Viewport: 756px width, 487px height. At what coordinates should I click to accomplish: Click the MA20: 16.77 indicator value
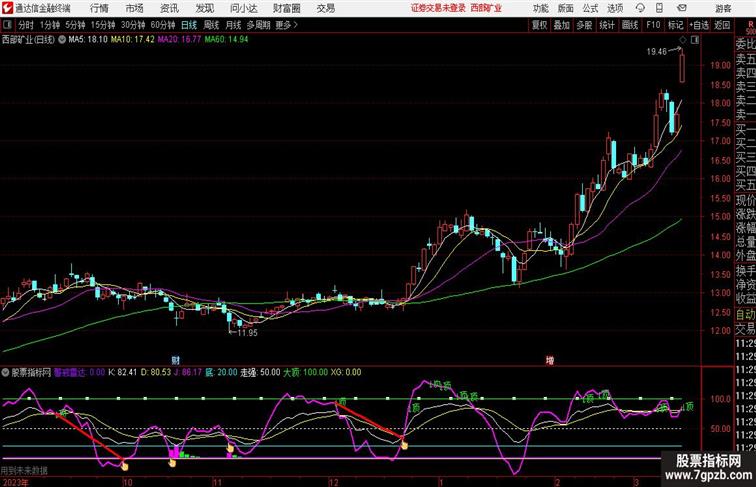click(x=179, y=40)
